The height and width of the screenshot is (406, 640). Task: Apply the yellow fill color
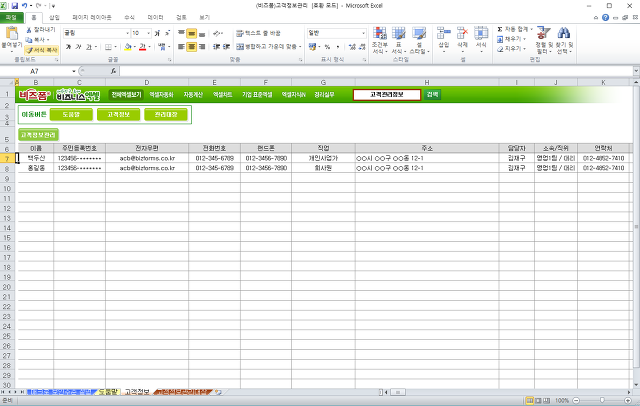[128, 47]
